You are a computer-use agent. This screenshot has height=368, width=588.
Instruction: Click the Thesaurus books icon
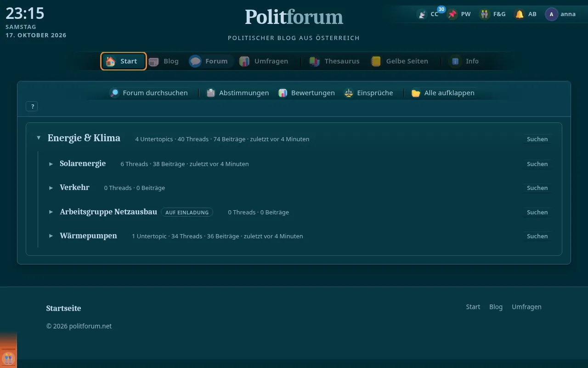pyautogui.click(x=314, y=61)
